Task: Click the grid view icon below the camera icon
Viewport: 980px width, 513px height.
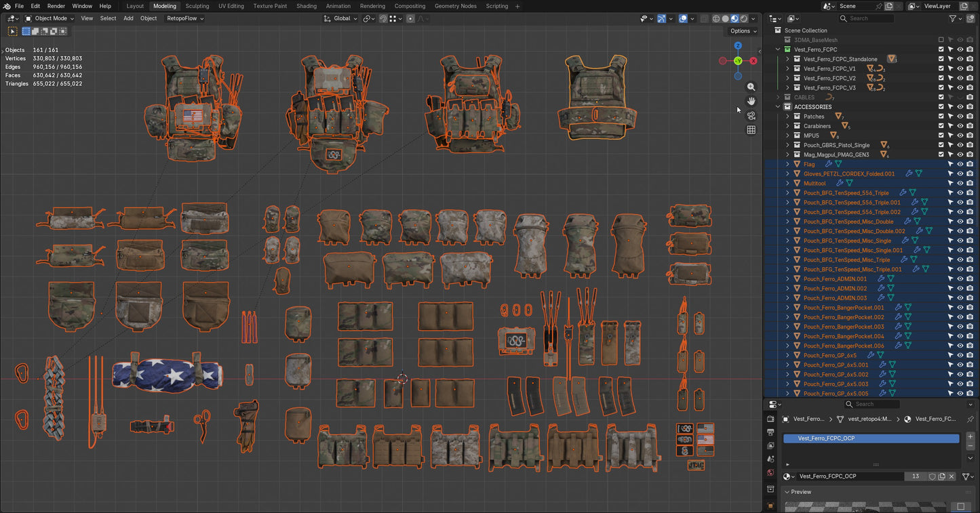Action: pyautogui.click(x=751, y=129)
